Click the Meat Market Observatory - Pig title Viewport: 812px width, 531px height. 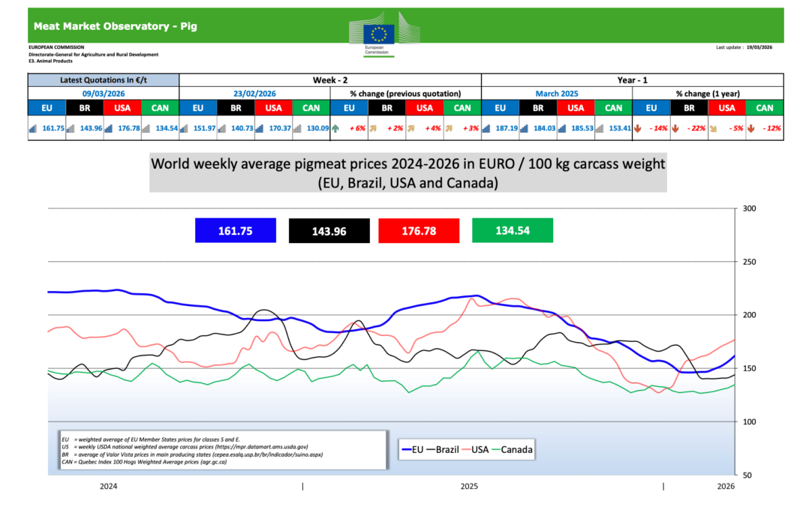coord(115,27)
